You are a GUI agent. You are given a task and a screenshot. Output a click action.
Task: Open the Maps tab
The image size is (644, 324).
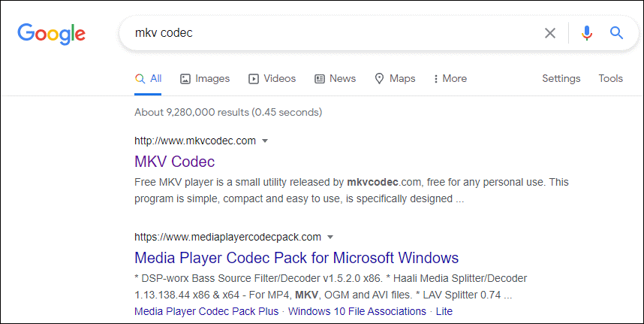[395, 78]
